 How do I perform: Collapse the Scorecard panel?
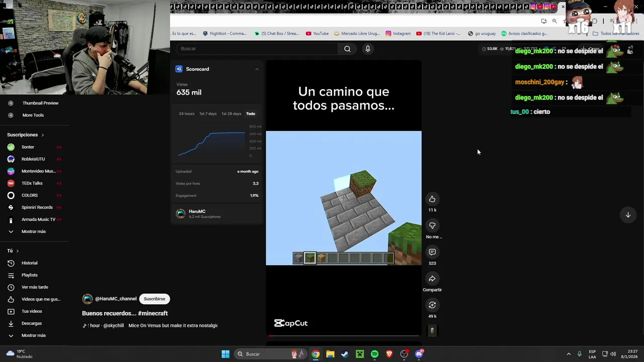pyautogui.click(x=257, y=69)
